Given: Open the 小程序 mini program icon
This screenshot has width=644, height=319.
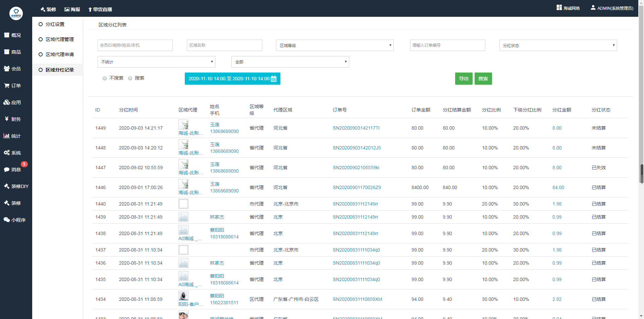Looking at the screenshot, I should point(7,220).
